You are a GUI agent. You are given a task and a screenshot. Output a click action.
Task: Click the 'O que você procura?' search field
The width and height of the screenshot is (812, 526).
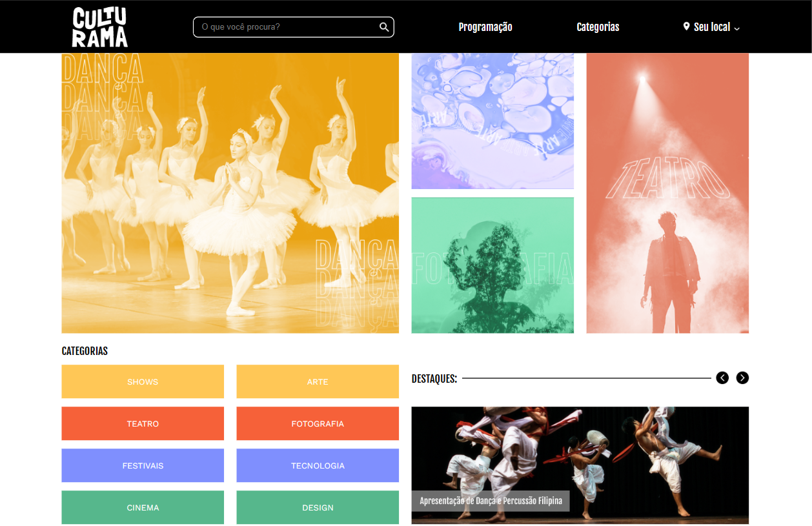click(284, 26)
